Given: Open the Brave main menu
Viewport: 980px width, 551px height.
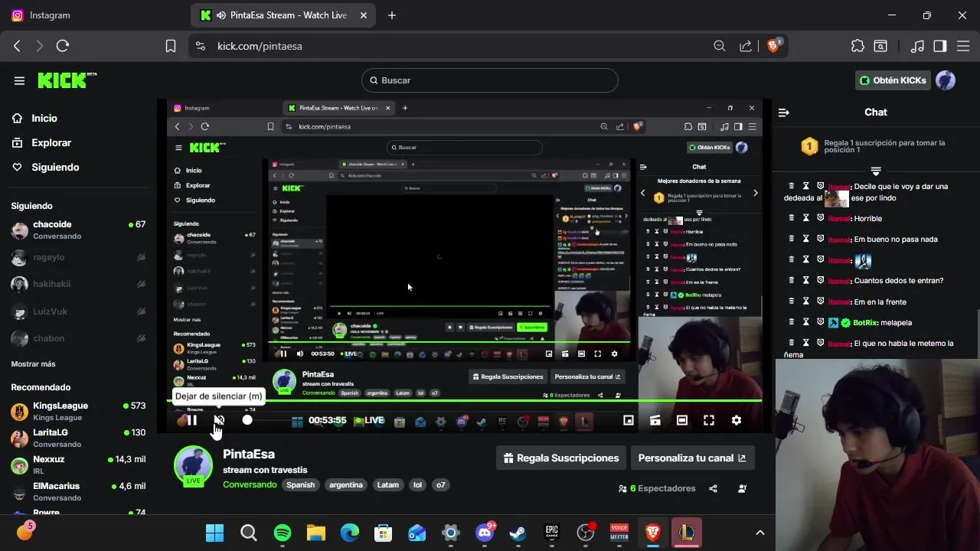Looking at the screenshot, I should pyautogui.click(x=962, y=46).
